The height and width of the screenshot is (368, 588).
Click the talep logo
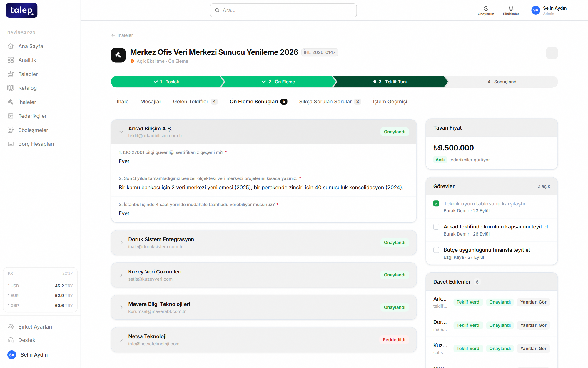point(22,10)
